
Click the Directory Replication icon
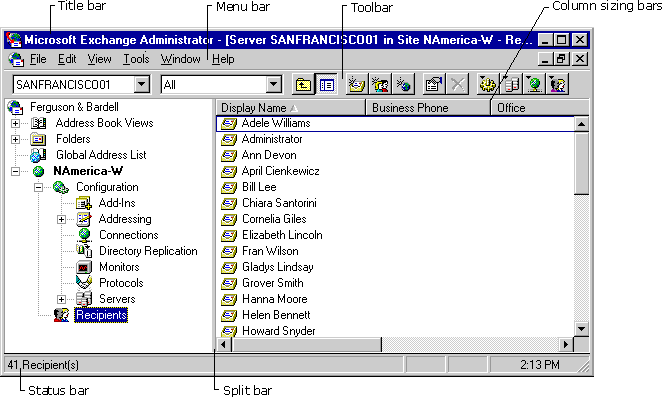tap(84, 251)
